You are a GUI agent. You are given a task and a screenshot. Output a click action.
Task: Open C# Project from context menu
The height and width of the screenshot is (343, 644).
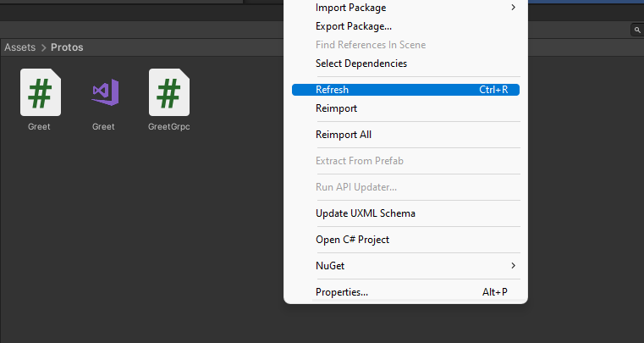(x=352, y=240)
